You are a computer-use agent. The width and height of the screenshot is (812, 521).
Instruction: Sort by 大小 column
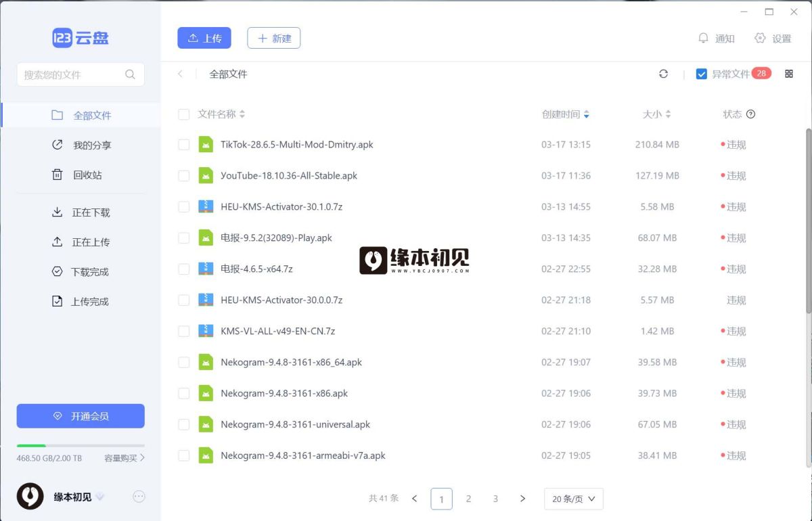click(x=657, y=114)
